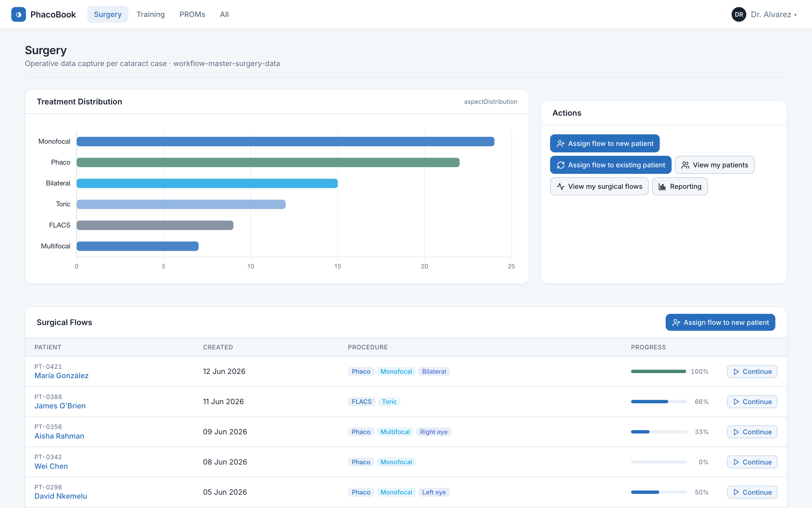Continue Aisha Rahman's flow
The width and height of the screenshot is (812, 508).
click(x=752, y=432)
